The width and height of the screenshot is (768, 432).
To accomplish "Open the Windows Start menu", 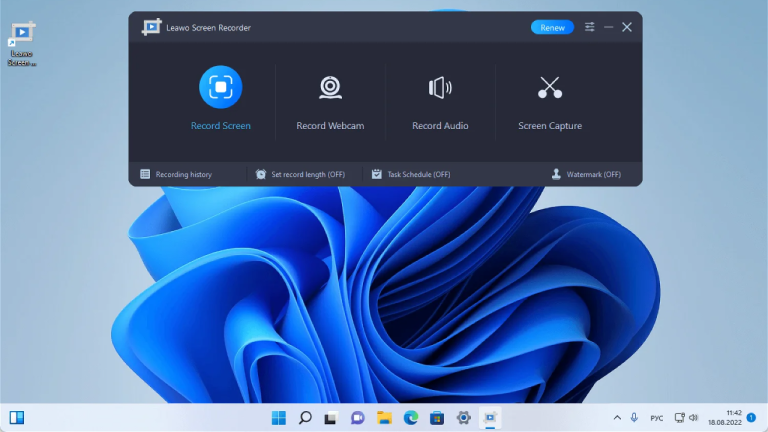I will 279,418.
